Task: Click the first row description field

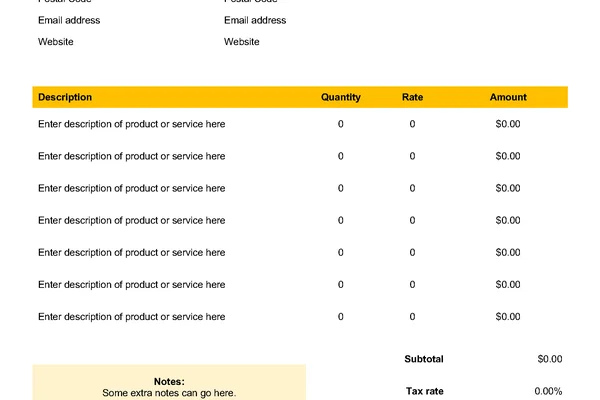Action: (x=132, y=124)
